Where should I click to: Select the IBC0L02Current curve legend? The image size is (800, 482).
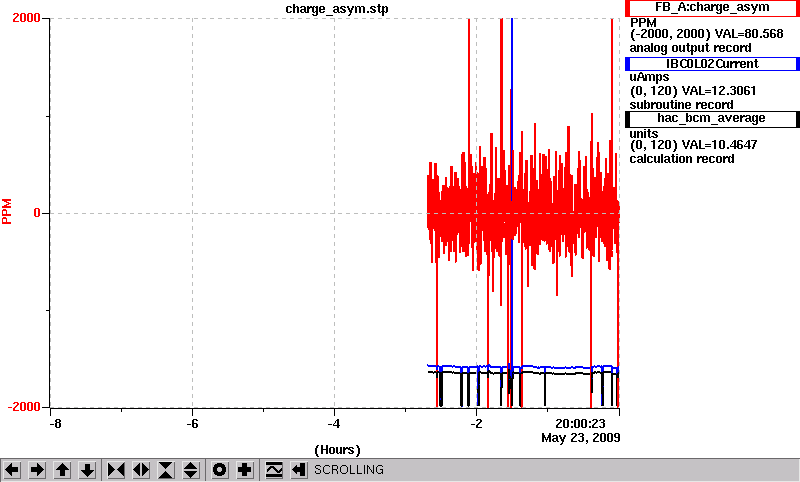click(712, 64)
